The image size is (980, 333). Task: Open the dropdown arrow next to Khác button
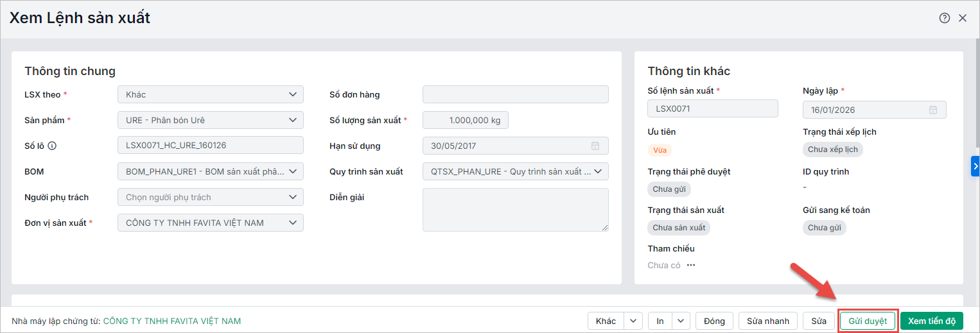tap(633, 321)
